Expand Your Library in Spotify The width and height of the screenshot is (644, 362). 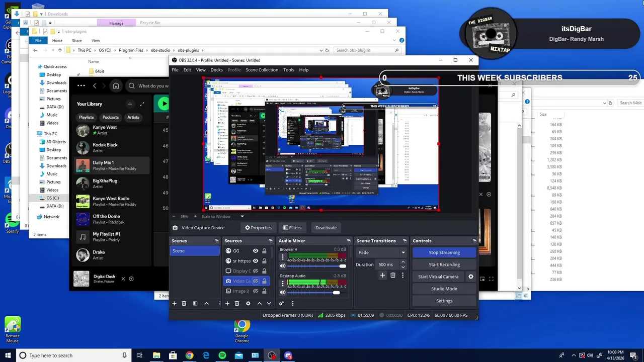142,104
